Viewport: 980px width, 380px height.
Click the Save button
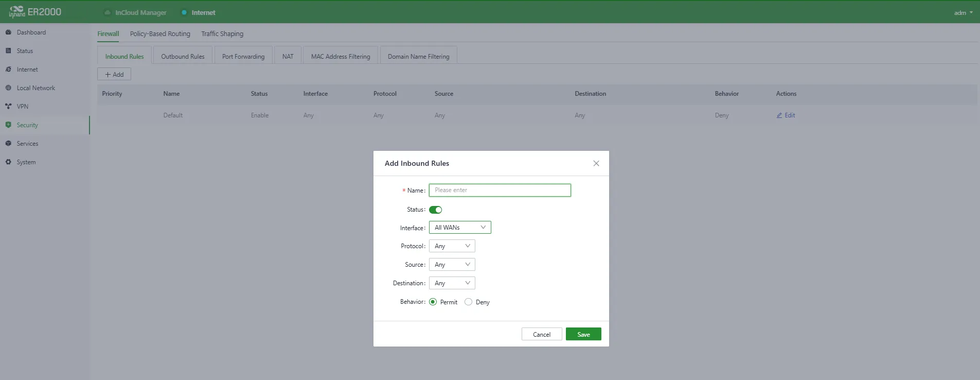[x=583, y=334]
